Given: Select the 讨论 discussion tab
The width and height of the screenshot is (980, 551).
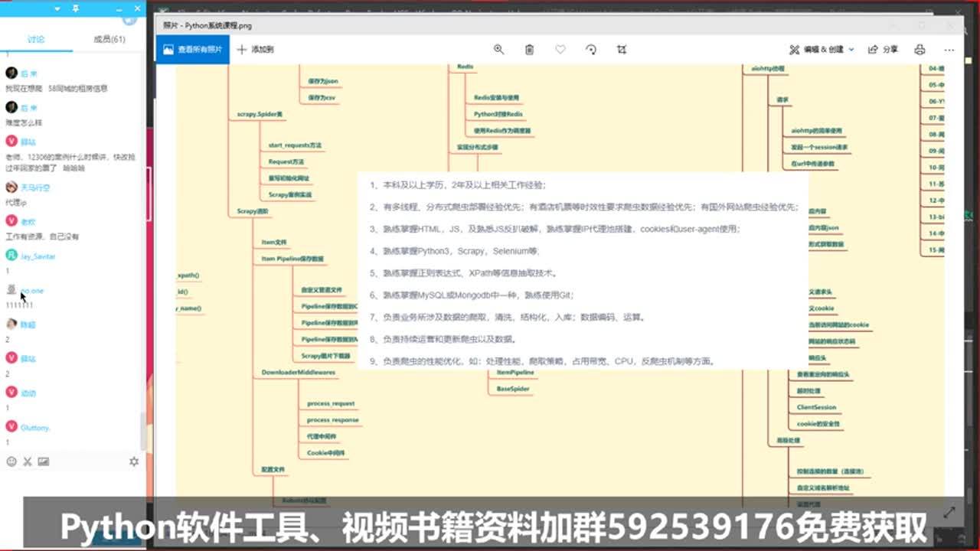Looking at the screenshot, I should click(36, 39).
